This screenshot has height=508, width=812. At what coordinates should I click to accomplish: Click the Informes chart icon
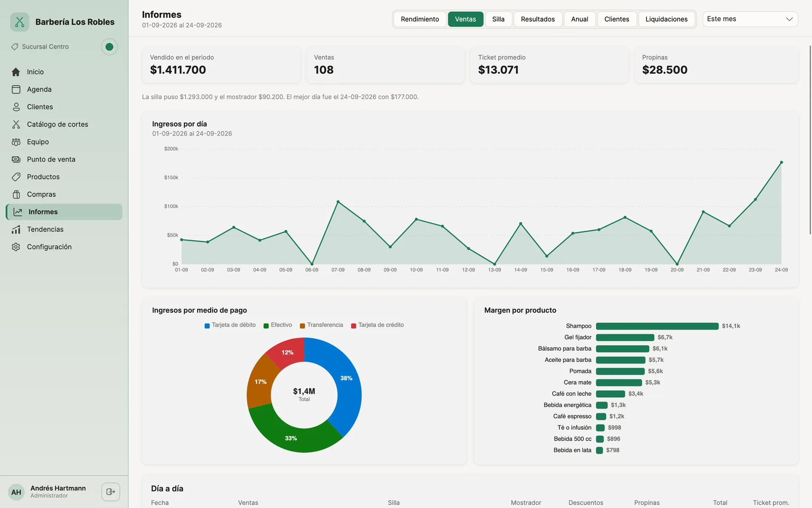[x=18, y=212]
